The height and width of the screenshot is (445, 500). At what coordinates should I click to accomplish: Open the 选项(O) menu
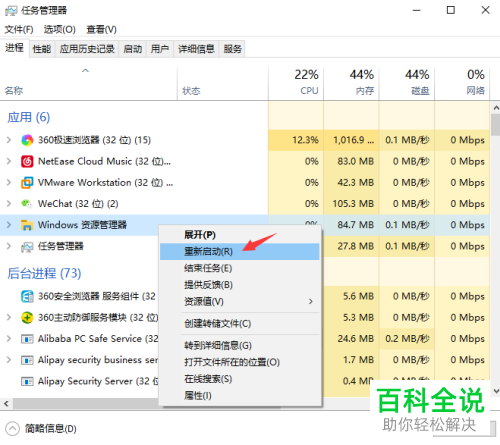click(60, 30)
